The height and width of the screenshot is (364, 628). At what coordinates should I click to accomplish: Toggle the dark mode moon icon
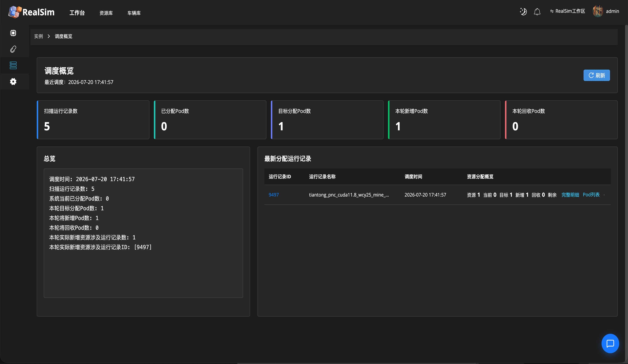[523, 12]
